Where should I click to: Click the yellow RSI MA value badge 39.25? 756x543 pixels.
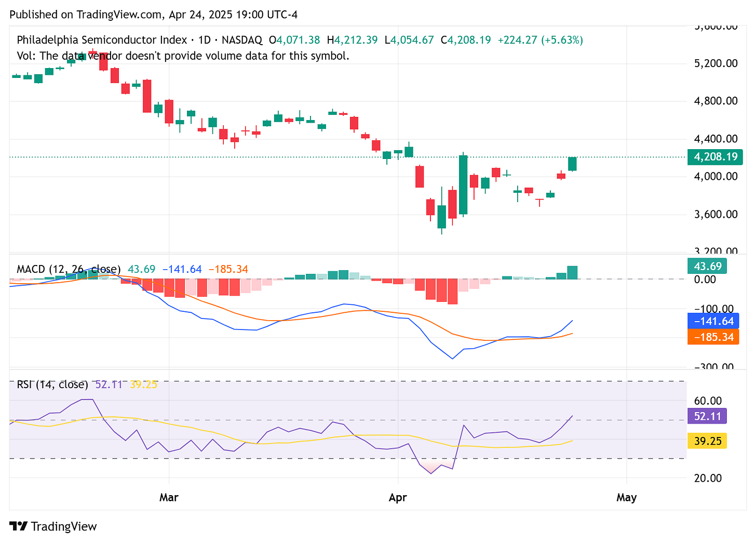click(707, 441)
